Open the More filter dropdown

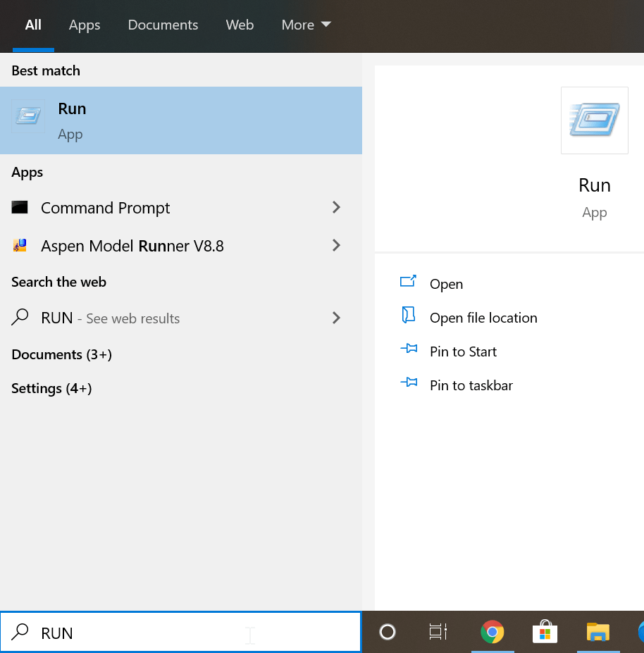pos(306,25)
